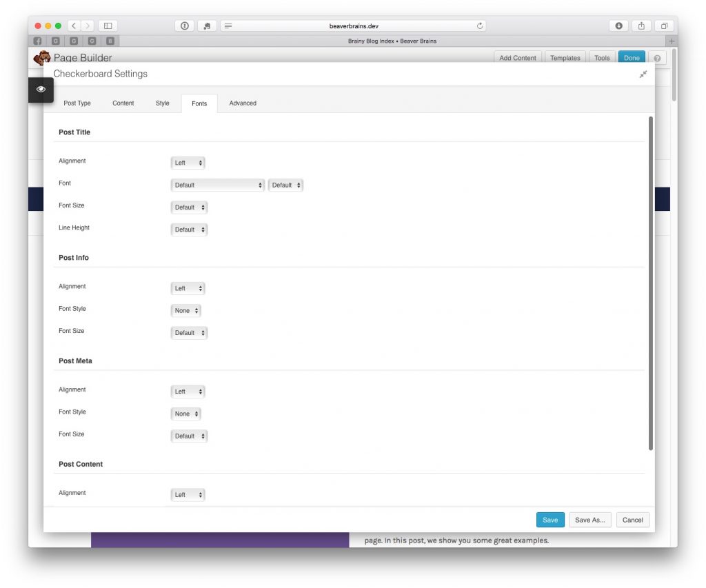Reload the page with the refresh icon
The height and width of the screenshot is (588, 706).
pos(480,26)
